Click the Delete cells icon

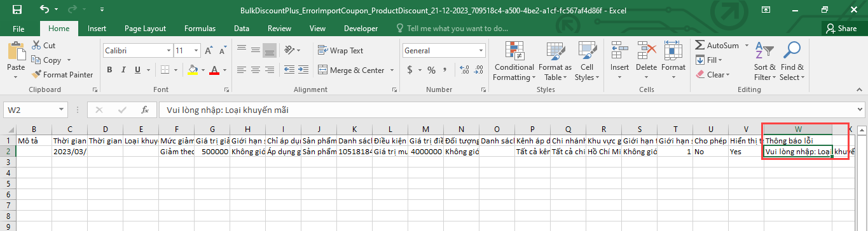coord(646,50)
